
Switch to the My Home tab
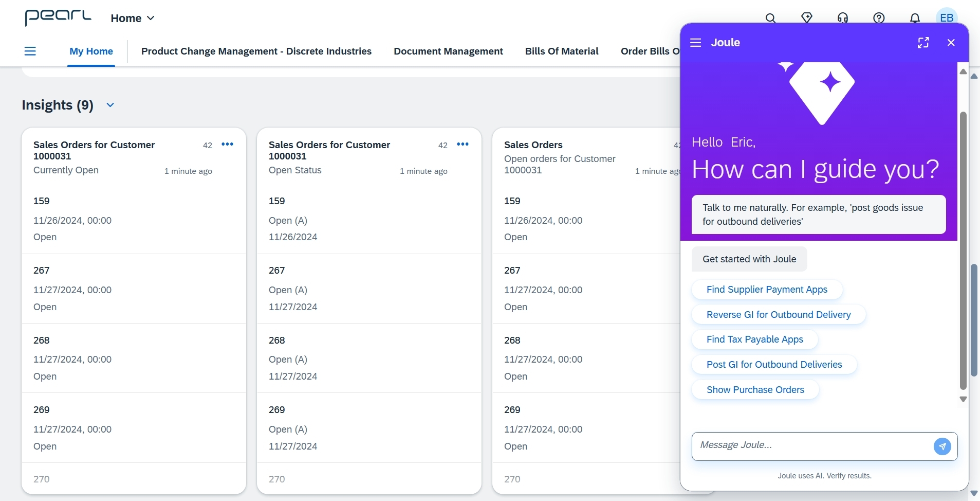[x=91, y=51]
